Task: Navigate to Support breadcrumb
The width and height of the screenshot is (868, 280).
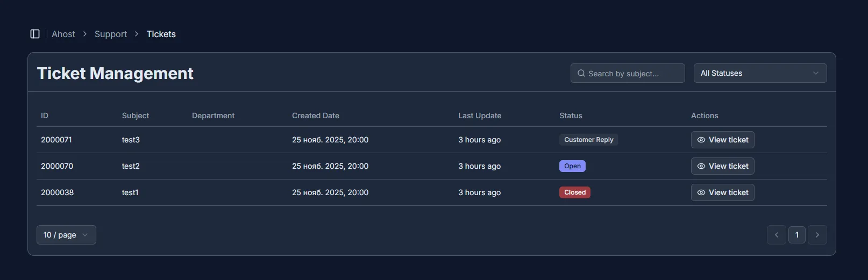Action: point(111,34)
